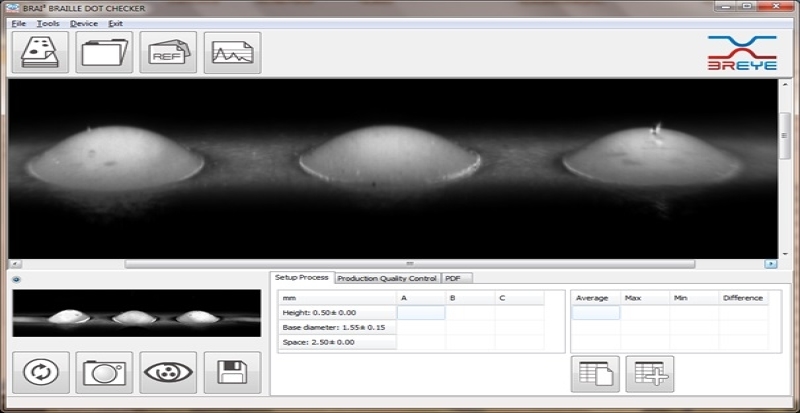Click column header C

[x=519, y=298]
